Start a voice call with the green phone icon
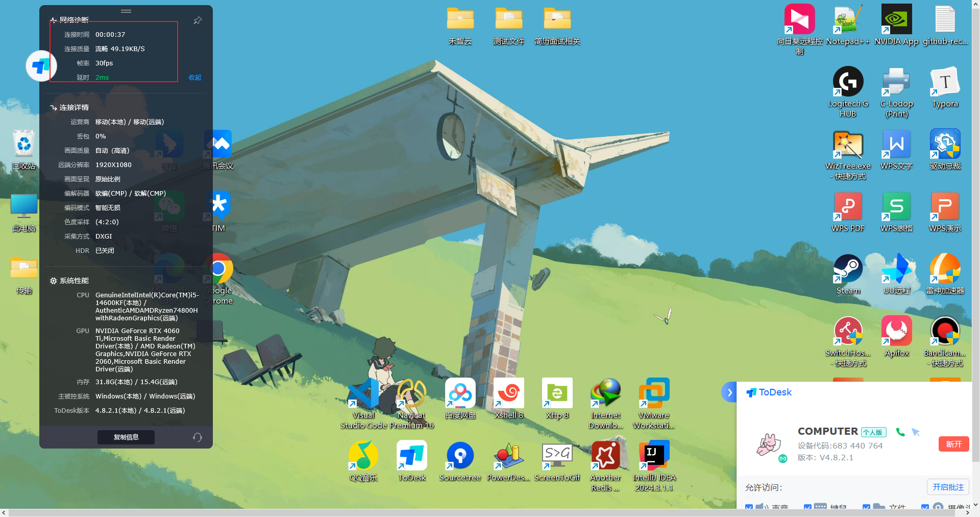Viewport: 980px width, 517px height. pyautogui.click(x=900, y=432)
